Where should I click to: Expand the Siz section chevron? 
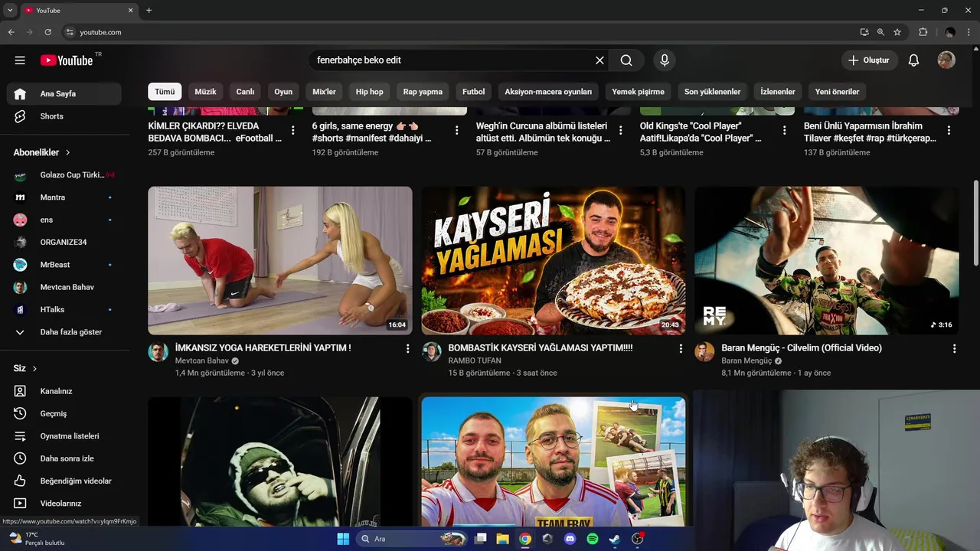(34, 369)
